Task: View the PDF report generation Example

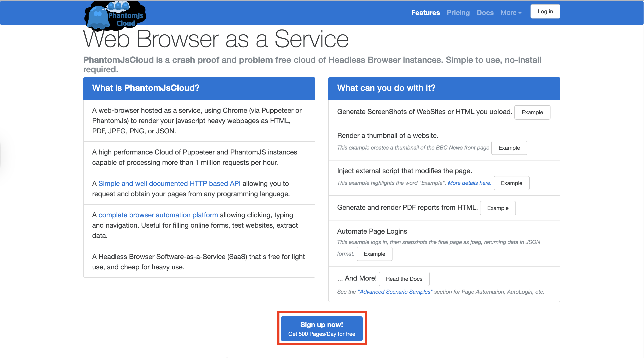Action: pos(497,208)
